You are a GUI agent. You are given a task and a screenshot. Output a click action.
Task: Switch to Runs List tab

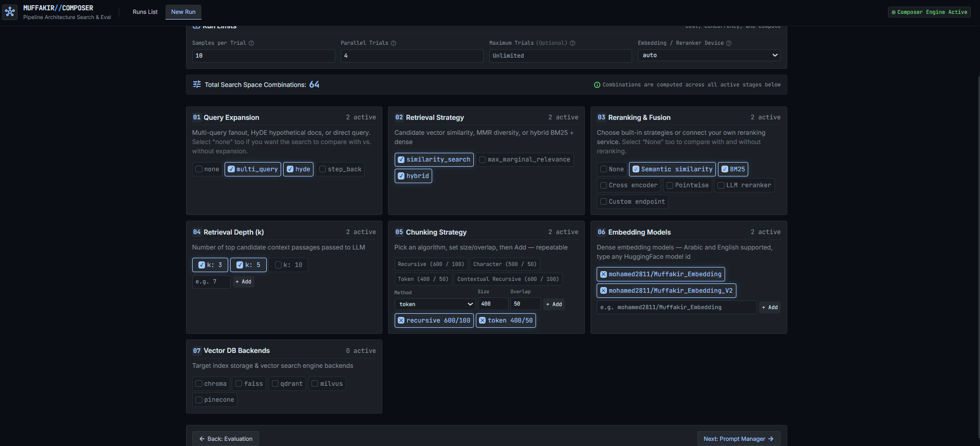145,12
